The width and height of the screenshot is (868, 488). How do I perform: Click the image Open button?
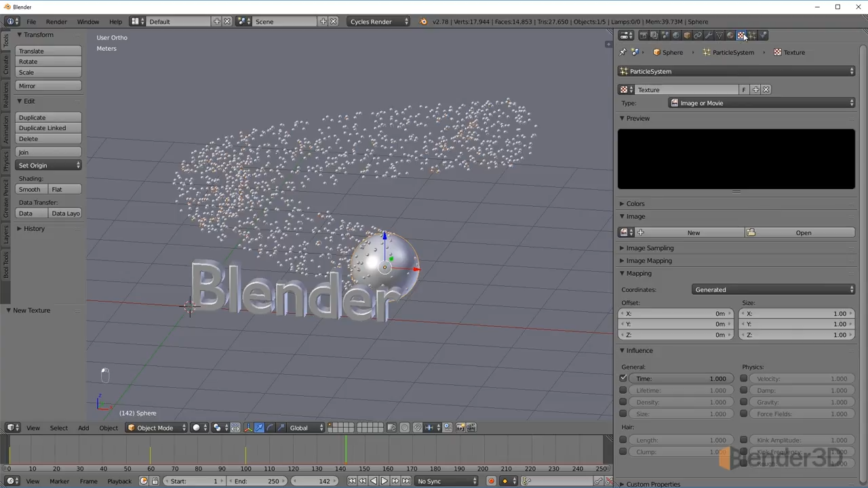(x=800, y=232)
